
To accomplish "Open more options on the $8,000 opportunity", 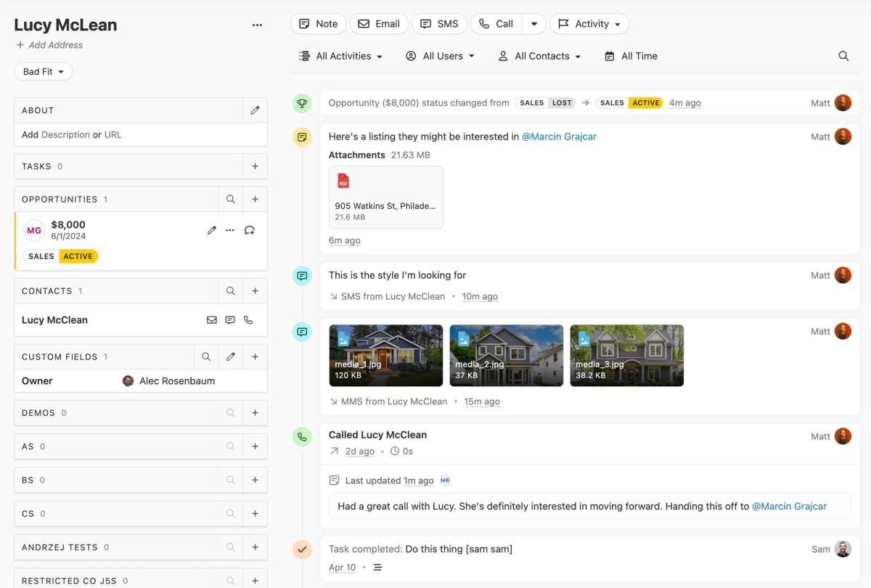I will click(230, 230).
